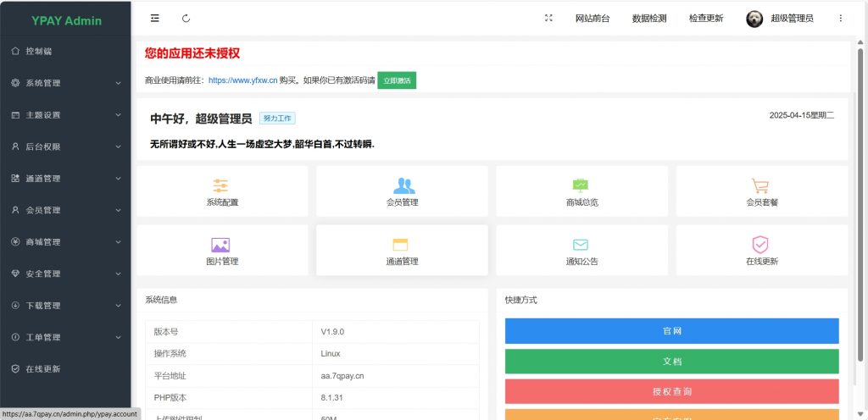Click the page vertical scrollbar thumb

point(860,204)
